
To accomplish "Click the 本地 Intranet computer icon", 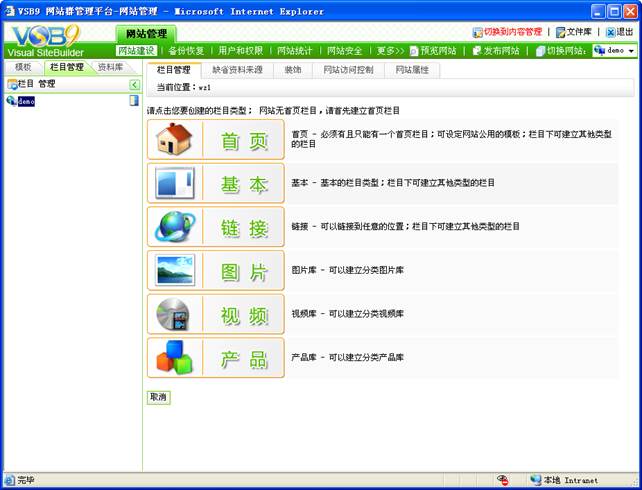I will 536,480.
